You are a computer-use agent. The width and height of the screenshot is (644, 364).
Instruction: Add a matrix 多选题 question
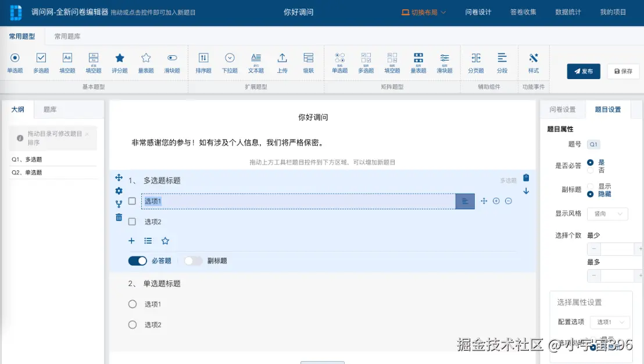[x=366, y=63]
